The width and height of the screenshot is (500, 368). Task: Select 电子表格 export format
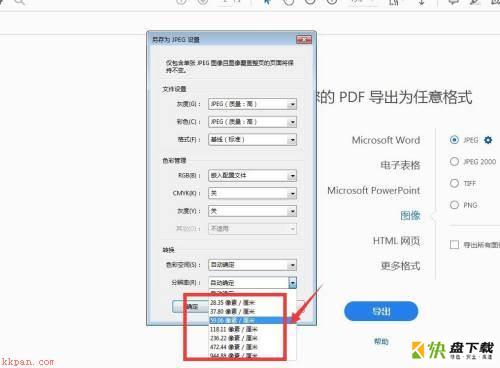400,165
